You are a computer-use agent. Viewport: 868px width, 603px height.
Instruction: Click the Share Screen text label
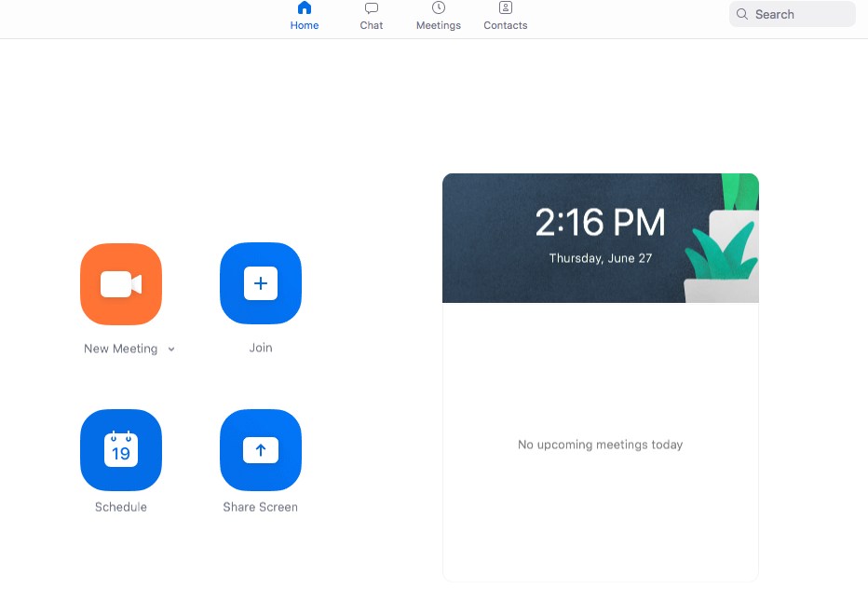pyautogui.click(x=261, y=507)
